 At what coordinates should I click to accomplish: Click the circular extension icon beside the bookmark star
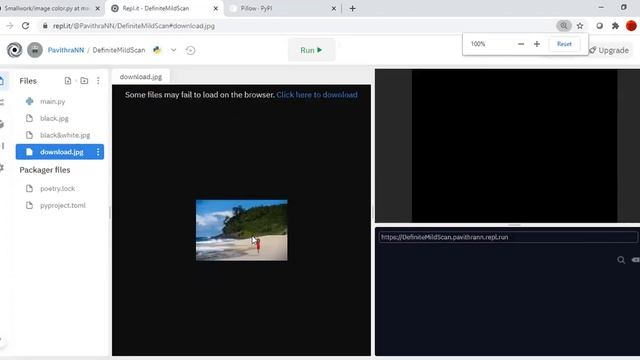599,26
